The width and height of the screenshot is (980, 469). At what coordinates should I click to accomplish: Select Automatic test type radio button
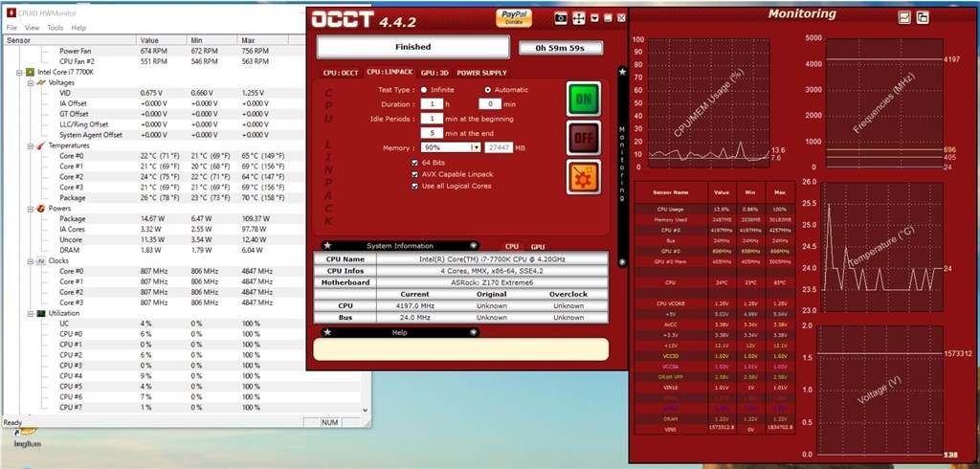[x=488, y=89]
